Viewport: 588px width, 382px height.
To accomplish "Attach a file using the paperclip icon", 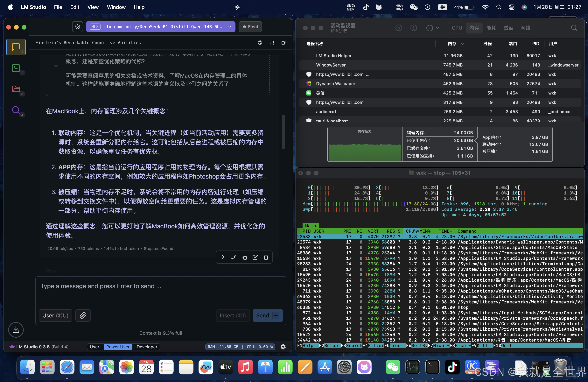I will tap(83, 315).
